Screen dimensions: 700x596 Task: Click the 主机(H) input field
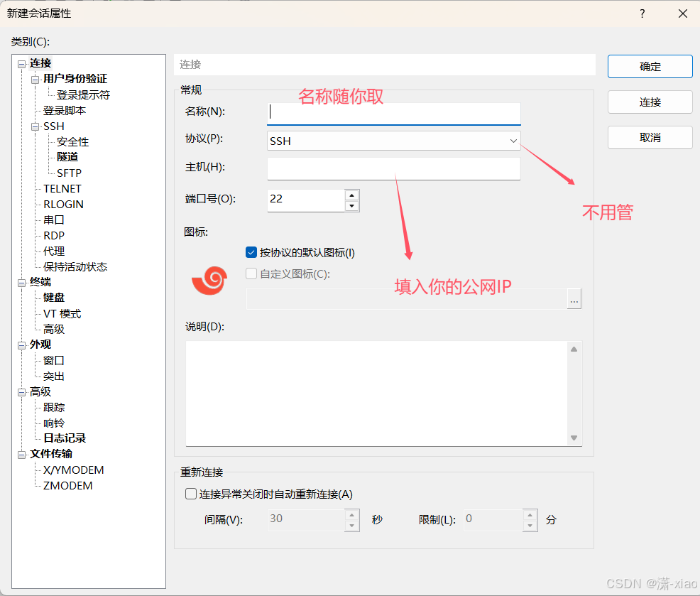394,169
